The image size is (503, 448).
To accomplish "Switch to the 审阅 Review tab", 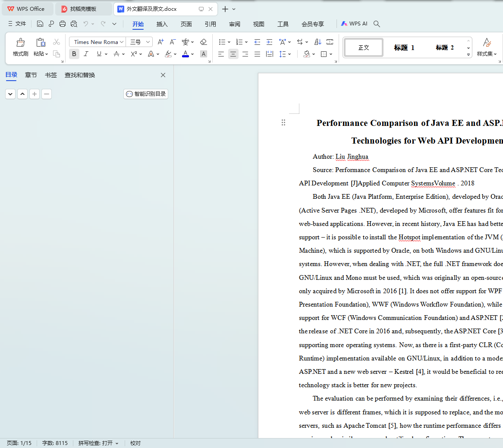I will [x=235, y=24].
